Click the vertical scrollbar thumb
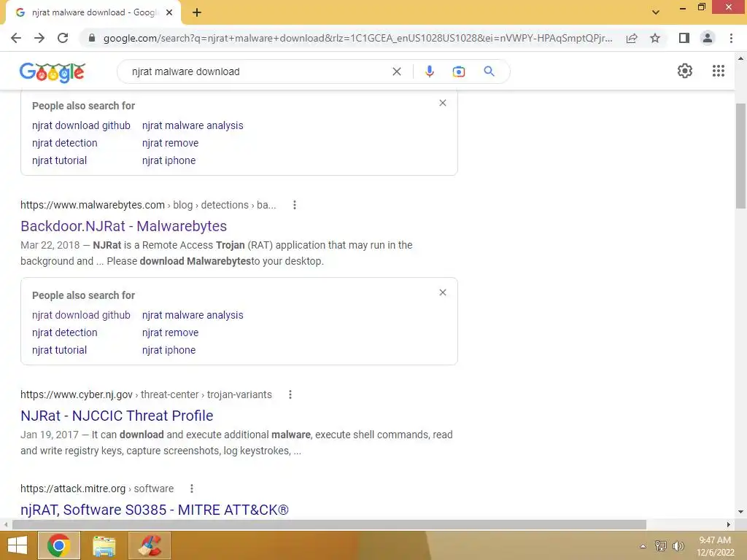747x560 pixels. click(x=740, y=156)
